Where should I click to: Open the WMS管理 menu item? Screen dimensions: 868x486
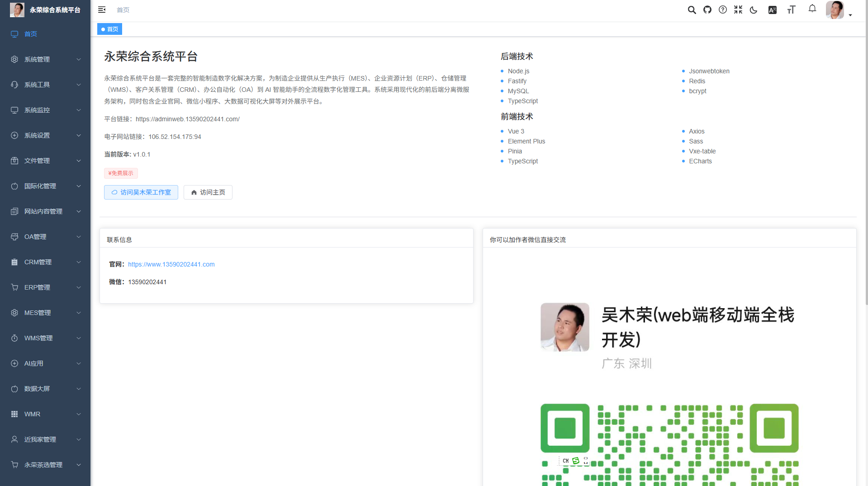pos(45,338)
